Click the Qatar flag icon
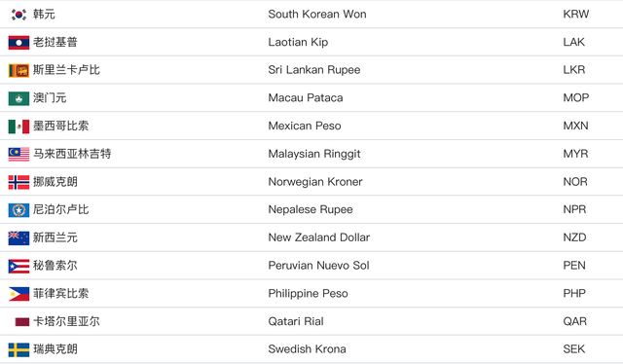 tap(22, 321)
